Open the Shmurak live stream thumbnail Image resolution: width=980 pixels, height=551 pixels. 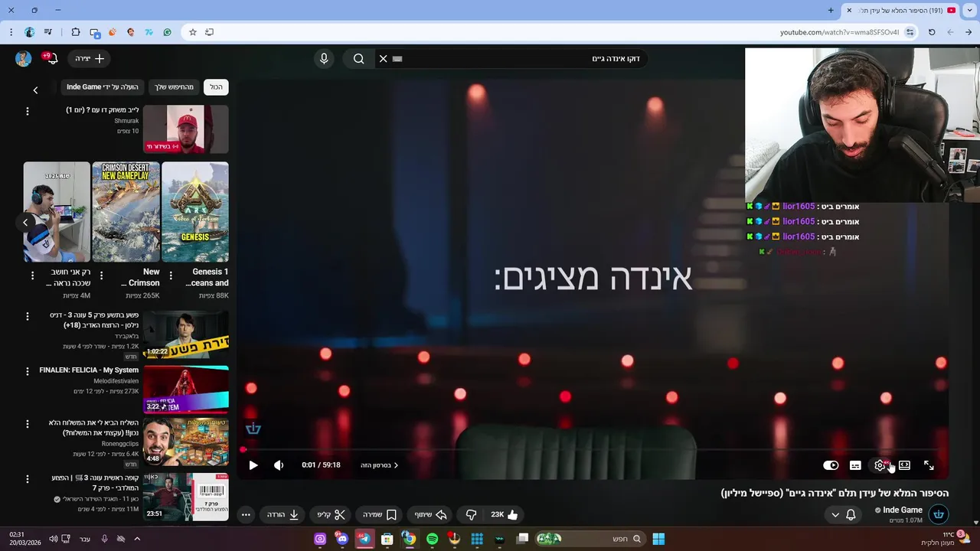[185, 129]
